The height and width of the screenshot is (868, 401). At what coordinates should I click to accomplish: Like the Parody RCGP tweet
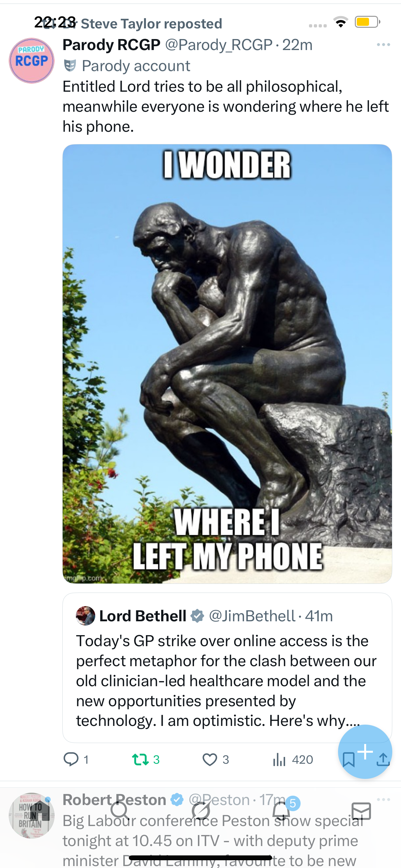point(216,759)
